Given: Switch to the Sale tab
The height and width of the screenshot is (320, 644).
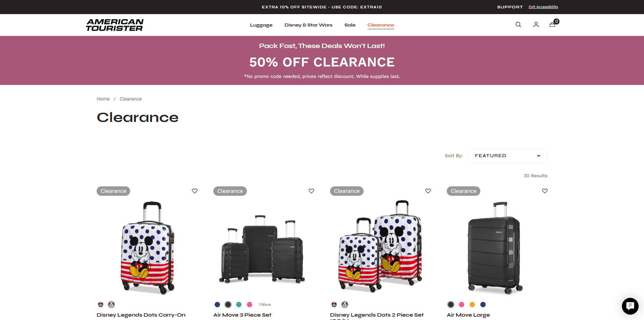Looking at the screenshot, I should [350, 25].
